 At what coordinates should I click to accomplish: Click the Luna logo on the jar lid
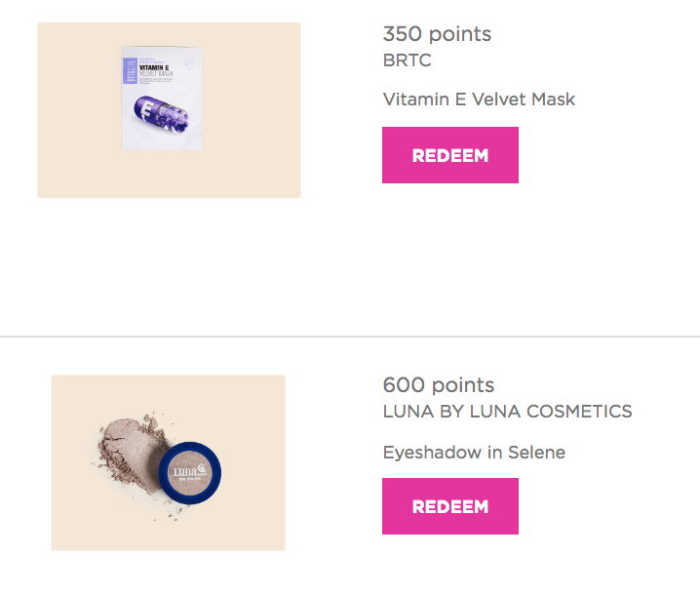187,473
